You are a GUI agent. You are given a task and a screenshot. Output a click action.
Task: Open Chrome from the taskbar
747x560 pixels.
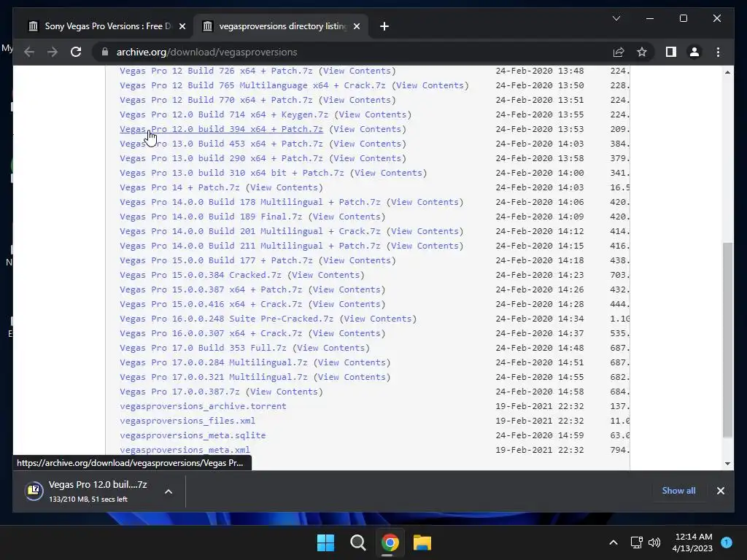390,542
